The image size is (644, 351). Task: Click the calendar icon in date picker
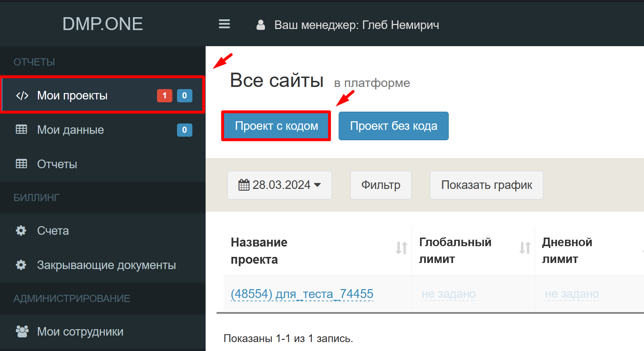[244, 185]
